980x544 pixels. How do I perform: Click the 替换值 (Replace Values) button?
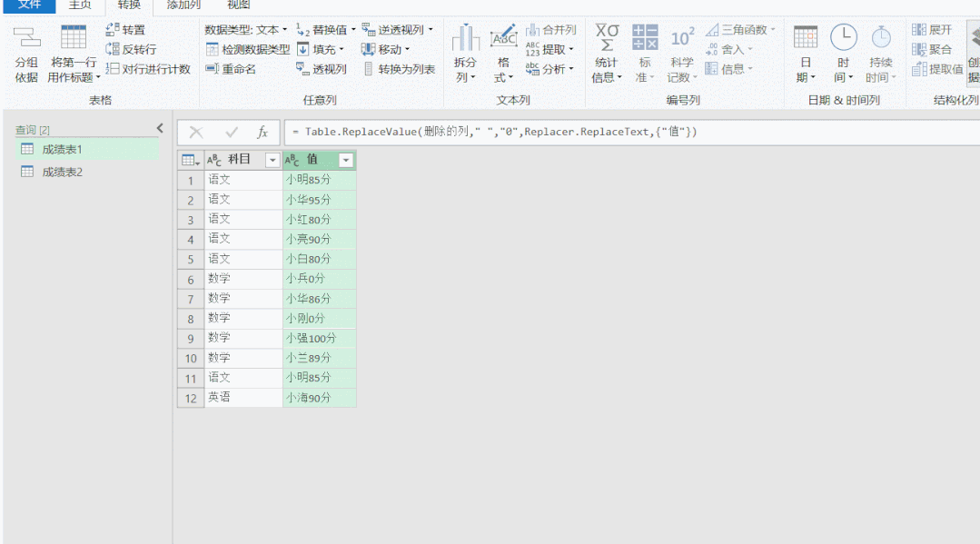[x=326, y=29]
